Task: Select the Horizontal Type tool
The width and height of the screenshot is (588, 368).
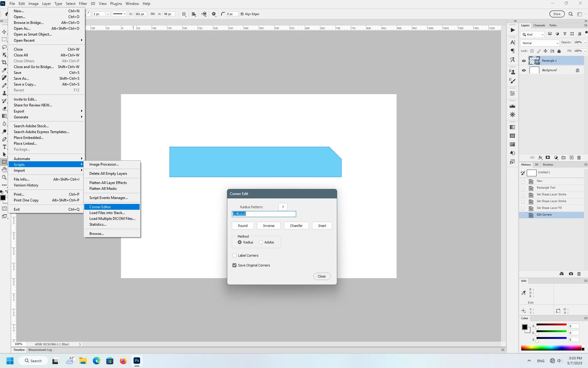Action: click(x=4, y=147)
